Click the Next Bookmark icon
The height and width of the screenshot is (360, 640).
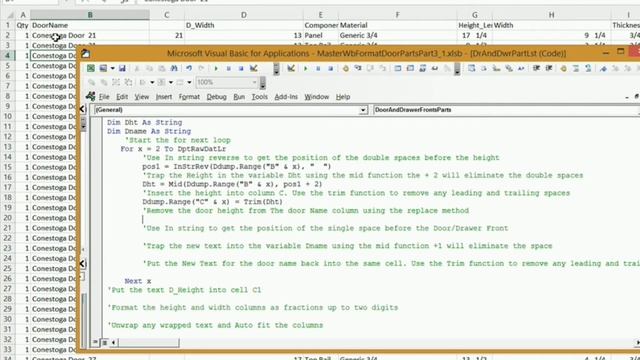click(616, 68)
